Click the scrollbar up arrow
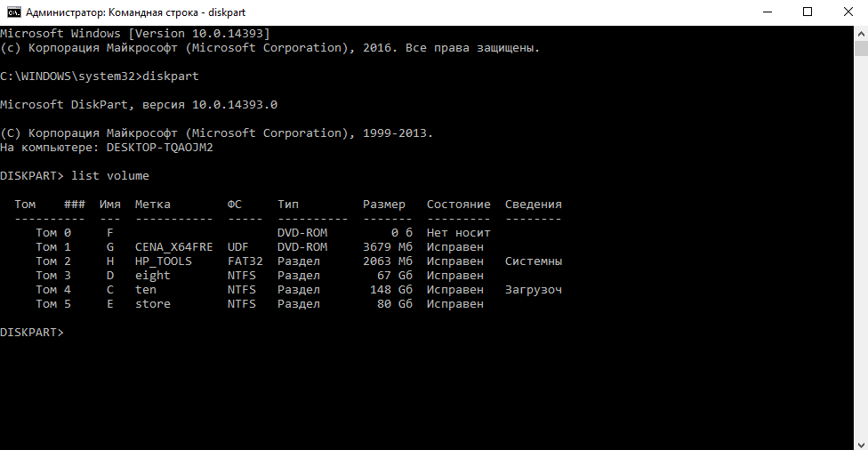The height and width of the screenshot is (450, 868). 860,32
